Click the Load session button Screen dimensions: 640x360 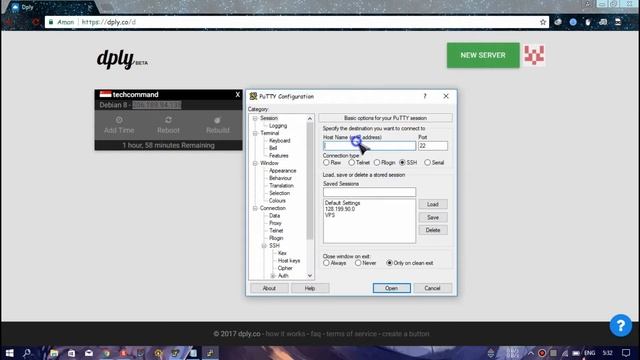click(433, 204)
